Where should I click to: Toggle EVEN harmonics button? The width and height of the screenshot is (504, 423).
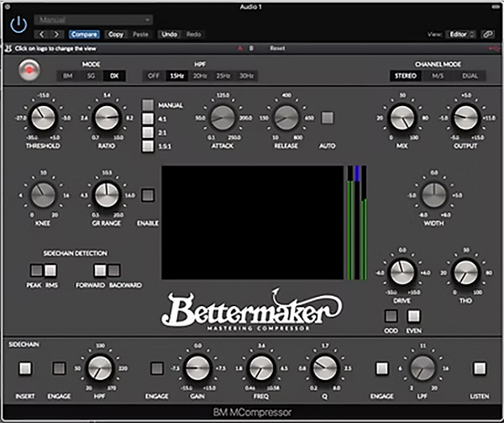point(413,316)
